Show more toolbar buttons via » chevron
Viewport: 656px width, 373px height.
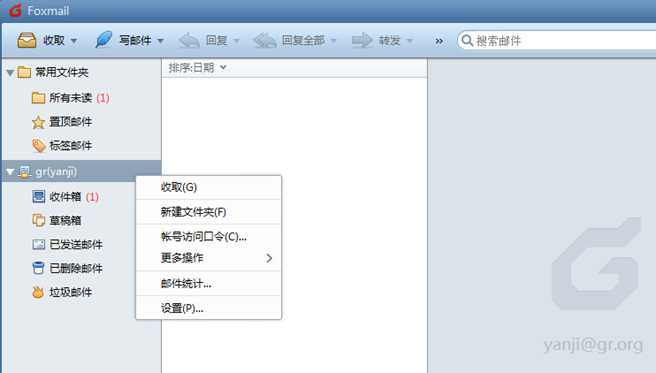coord(439,41)
